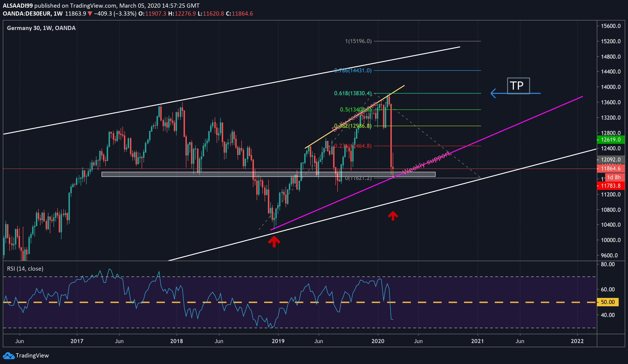Click the 2017 label on time axis
The width and height of the screenshot is (628, 364).
point(77,341)
